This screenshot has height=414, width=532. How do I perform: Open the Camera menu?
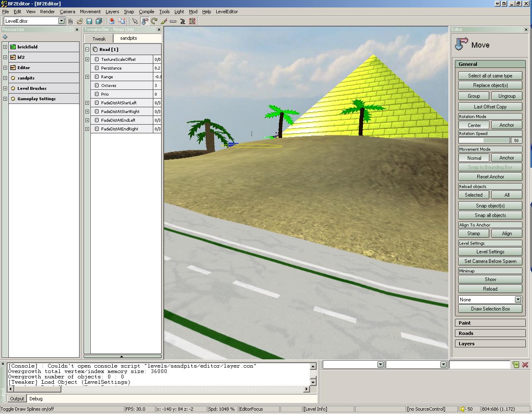[x=67, y=12]
